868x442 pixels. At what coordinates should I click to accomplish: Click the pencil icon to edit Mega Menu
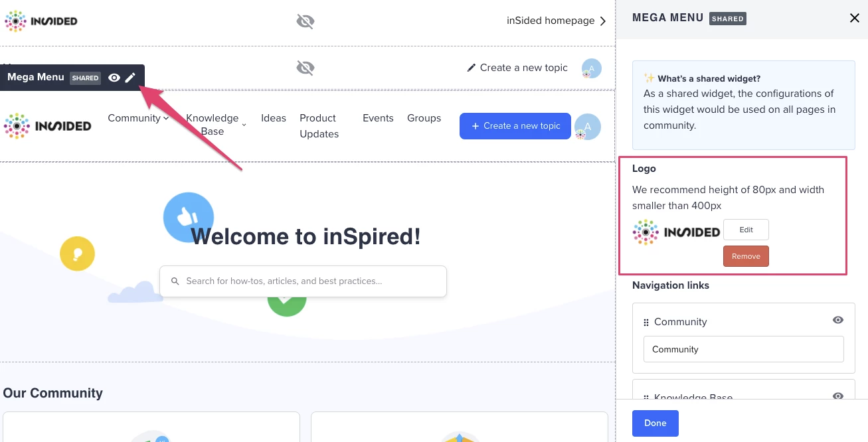131,78
